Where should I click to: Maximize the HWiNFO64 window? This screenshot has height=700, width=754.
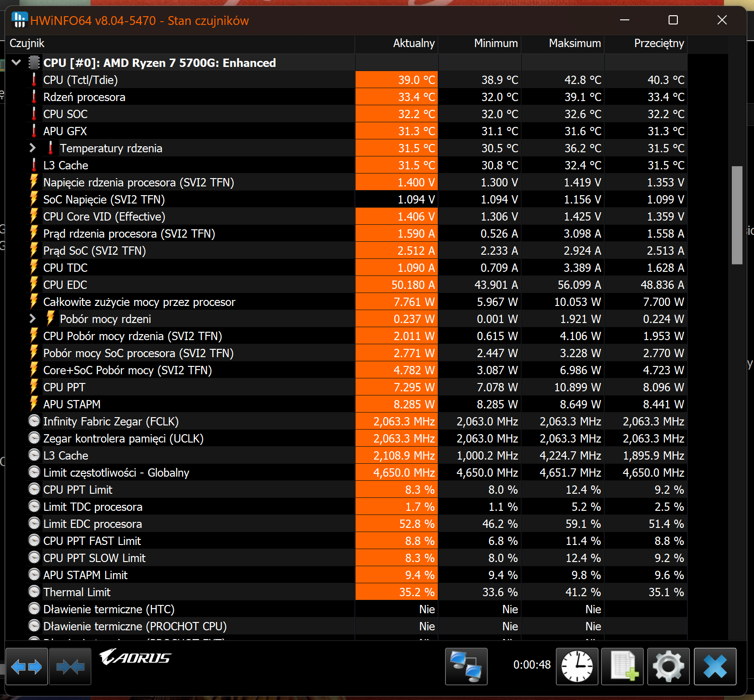coord(673,20)
